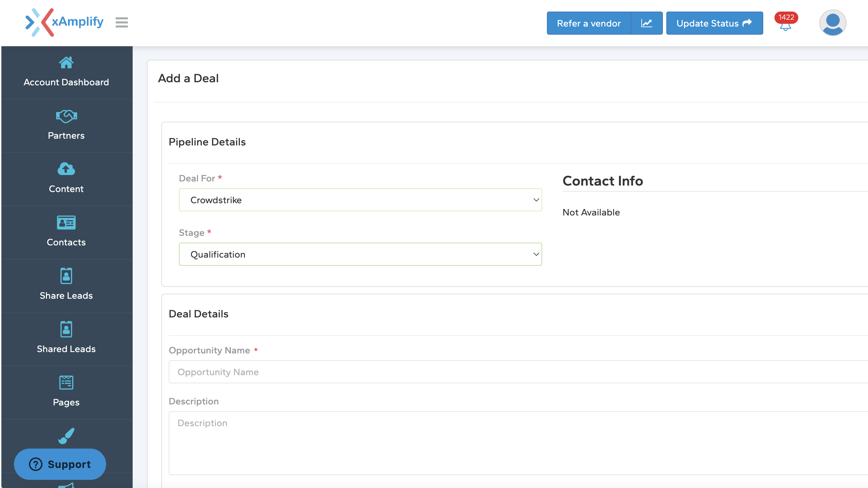Viewport: 868px width, 488px height.
Task: Click the Pages document icon
Action: (x=66, y=382)
